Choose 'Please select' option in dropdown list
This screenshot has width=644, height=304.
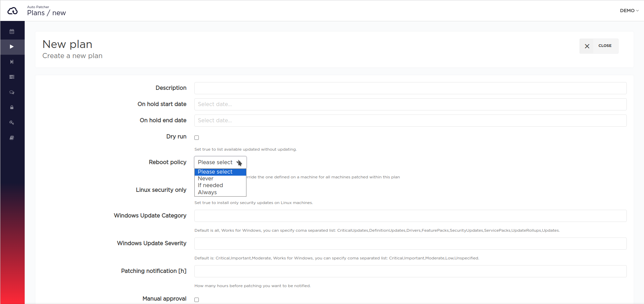220,172
